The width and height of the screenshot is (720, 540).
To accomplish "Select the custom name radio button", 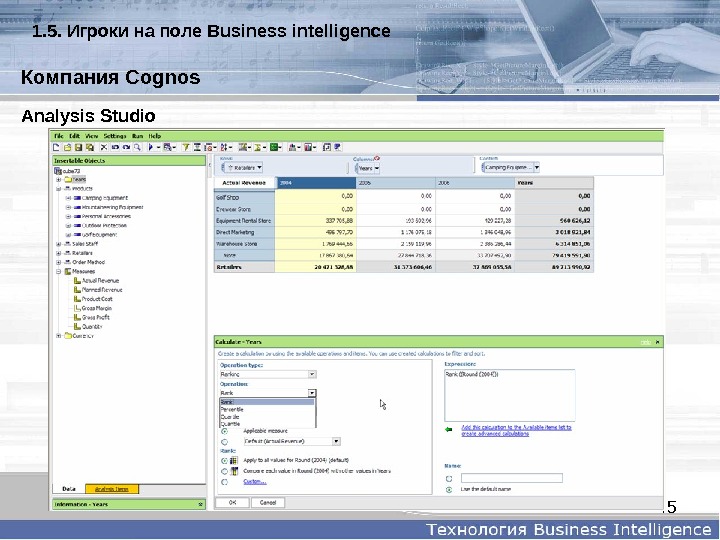I will [449, 478].
